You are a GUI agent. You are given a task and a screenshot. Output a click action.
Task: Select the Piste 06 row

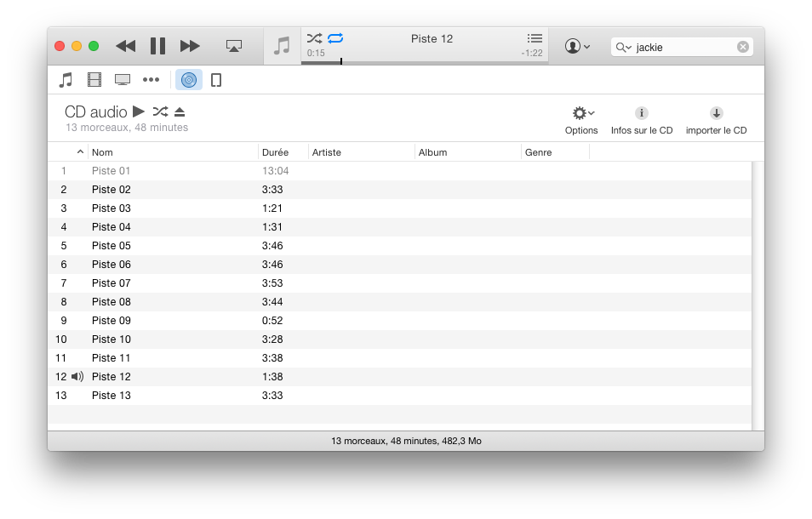(x=399, y=265)
